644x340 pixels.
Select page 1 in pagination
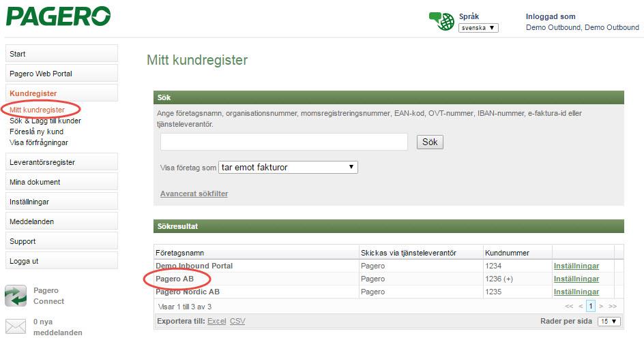[591, 306]
